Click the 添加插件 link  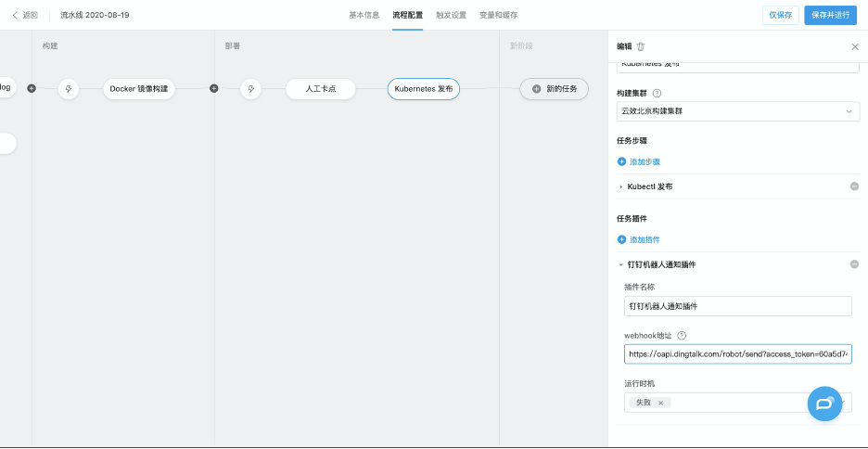pos(639,239)
